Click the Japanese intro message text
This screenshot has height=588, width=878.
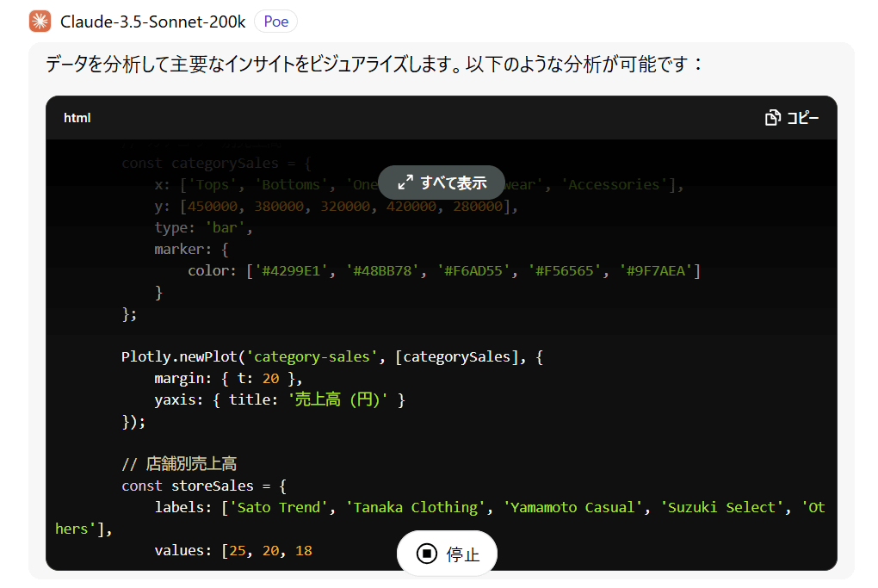pyautogui.click(x=374, y=65)
